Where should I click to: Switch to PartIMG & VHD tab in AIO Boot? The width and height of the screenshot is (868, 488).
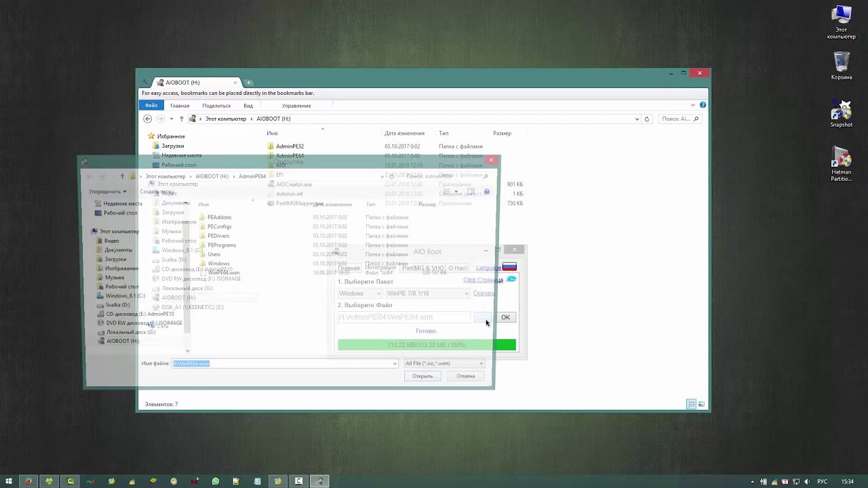pyautogui.click(x=422, y=268)
